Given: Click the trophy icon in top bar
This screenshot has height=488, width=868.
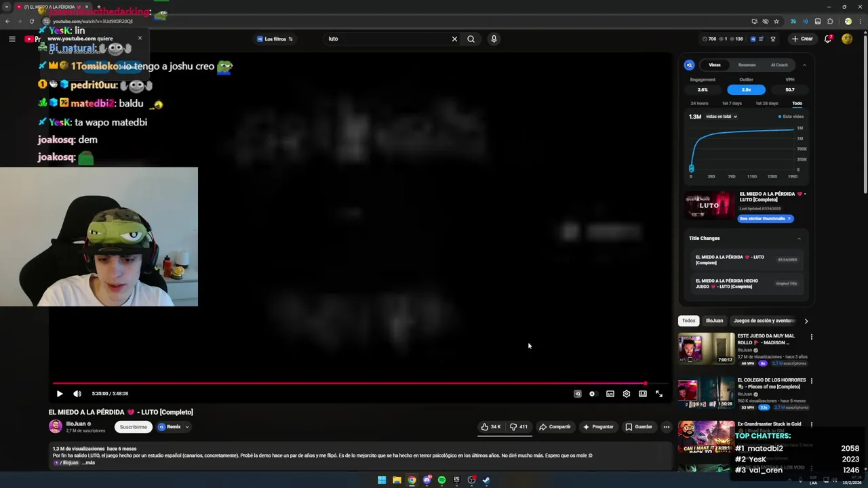Looking at the screenshot, I should (x=772, y=39).
